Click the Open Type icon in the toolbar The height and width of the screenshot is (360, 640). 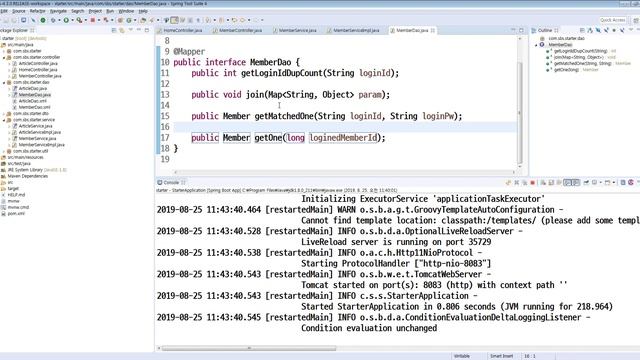point(142,20)
